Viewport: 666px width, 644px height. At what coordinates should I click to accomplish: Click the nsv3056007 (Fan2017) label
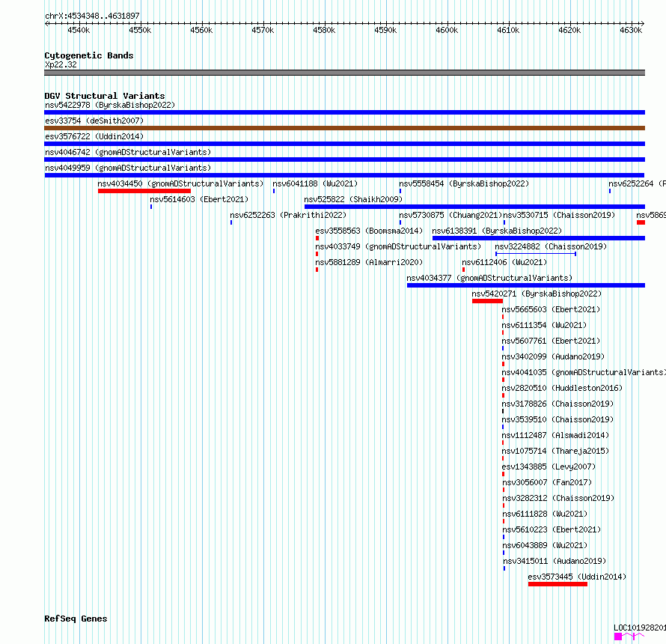547,482
